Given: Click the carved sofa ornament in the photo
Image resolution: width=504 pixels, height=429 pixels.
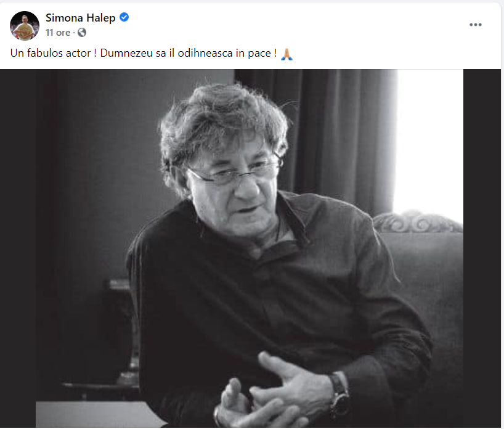Looking at the screenshot, I should (418, 222).
